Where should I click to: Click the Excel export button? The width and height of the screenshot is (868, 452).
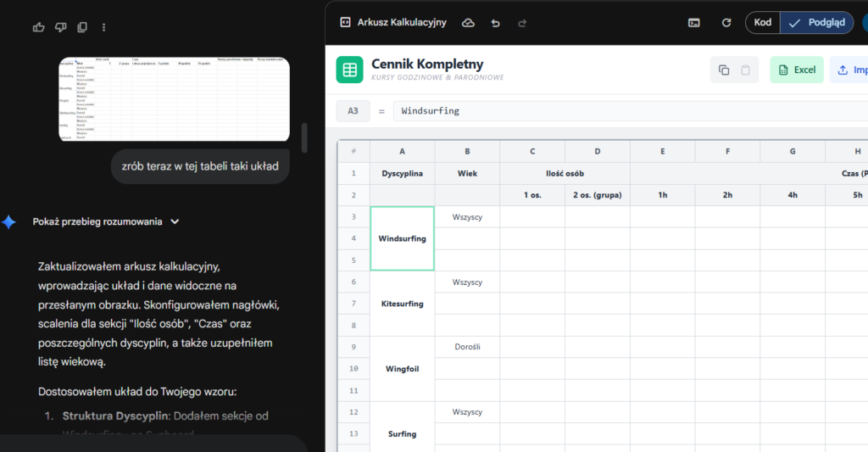pos(796,70)
